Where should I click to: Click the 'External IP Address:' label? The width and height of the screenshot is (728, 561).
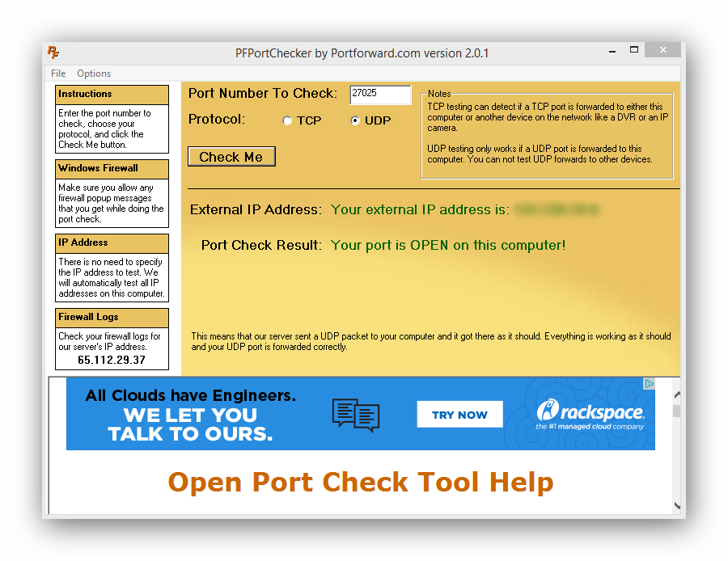(256, 209)
